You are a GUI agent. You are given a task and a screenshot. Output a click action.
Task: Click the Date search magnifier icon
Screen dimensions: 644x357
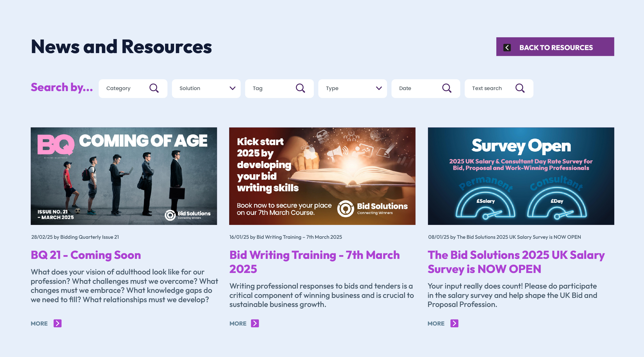[x=447, y=88]
